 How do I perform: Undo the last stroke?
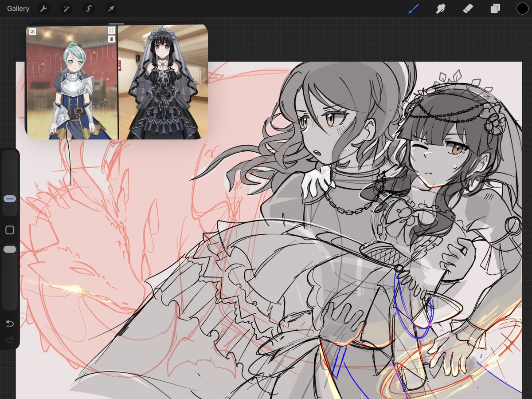(x=10, y=323)
